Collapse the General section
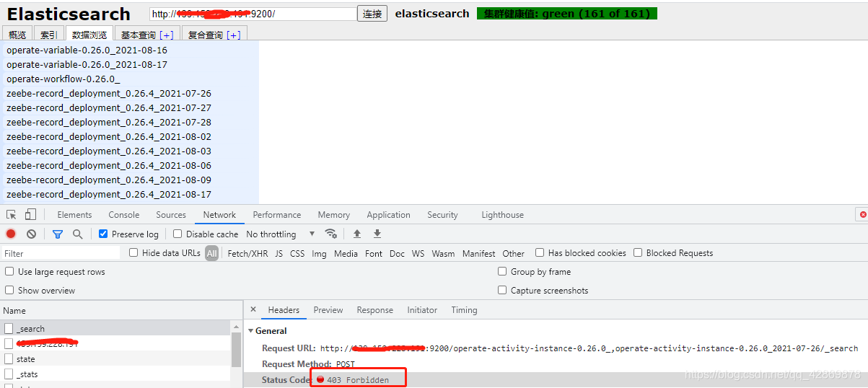 pos(250,331)
